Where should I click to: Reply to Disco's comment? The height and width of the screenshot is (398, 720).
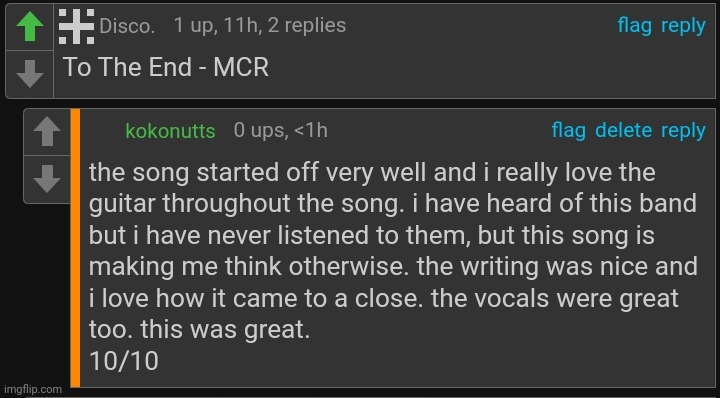point(683,26)
